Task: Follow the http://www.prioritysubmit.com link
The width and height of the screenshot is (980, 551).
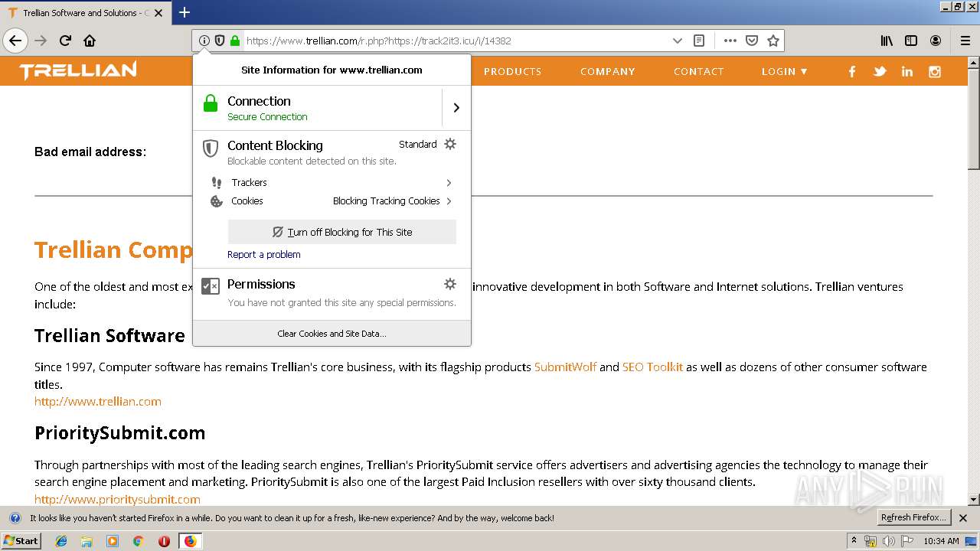Action: (117, 499)
